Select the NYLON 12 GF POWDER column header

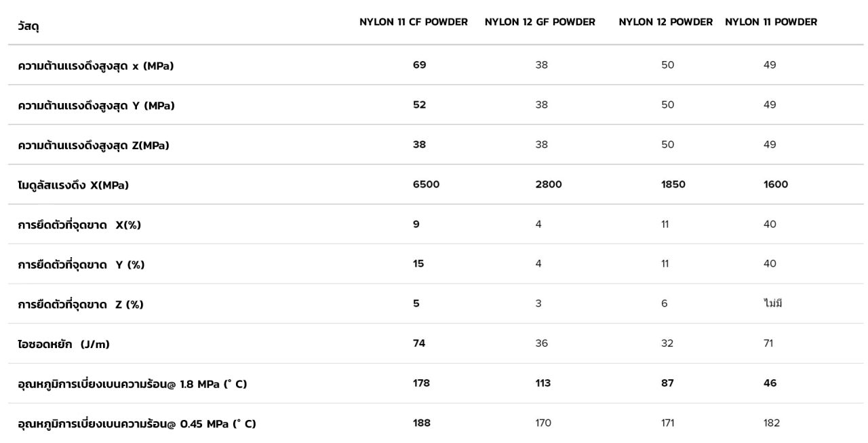(540, 22)
